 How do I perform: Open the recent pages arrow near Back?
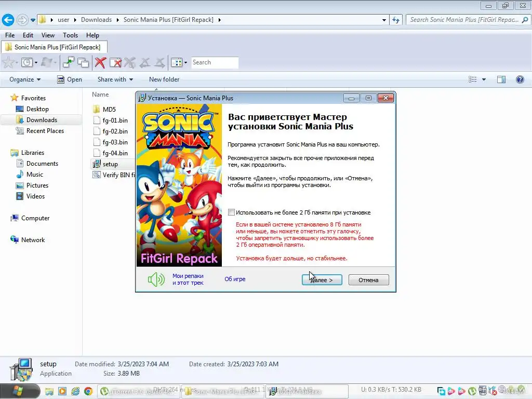click(x=33, y=20)
